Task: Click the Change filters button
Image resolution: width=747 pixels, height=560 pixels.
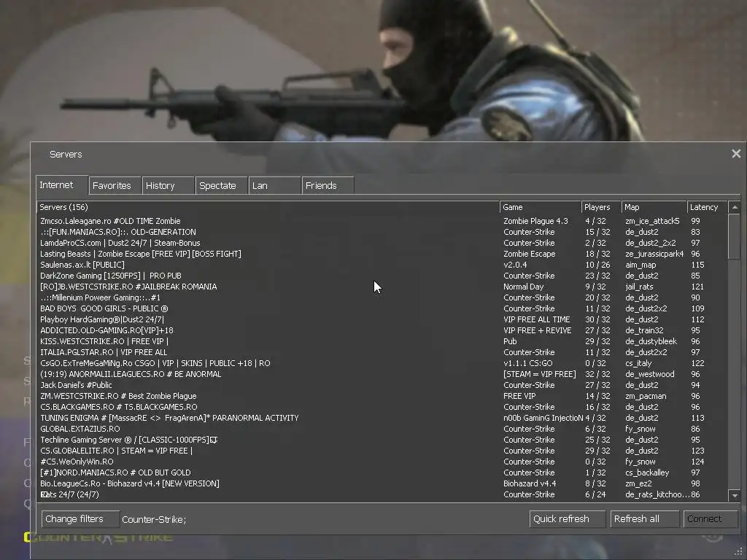Action: [80, 518]
